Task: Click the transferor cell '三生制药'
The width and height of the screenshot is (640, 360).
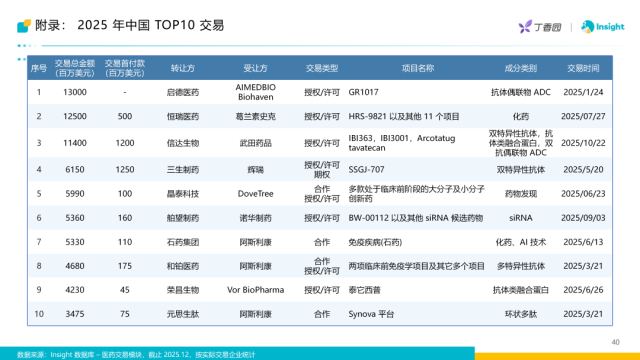Action: click(182, 169)
